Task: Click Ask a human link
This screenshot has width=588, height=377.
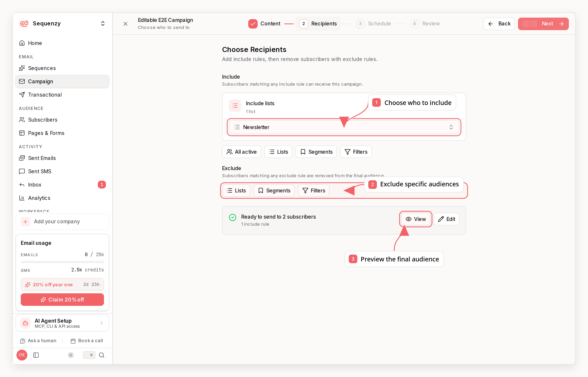Action: click(38, 341)
